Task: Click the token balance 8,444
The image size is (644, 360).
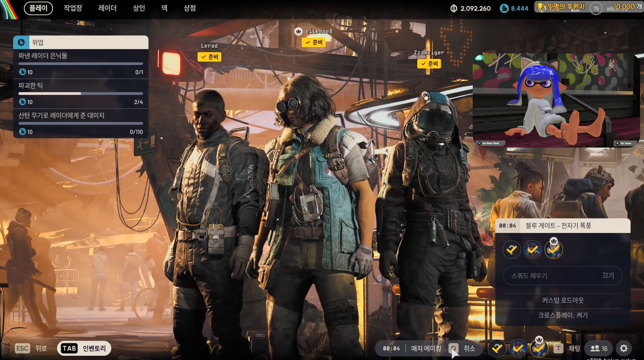Action: [x=519, y=8]
